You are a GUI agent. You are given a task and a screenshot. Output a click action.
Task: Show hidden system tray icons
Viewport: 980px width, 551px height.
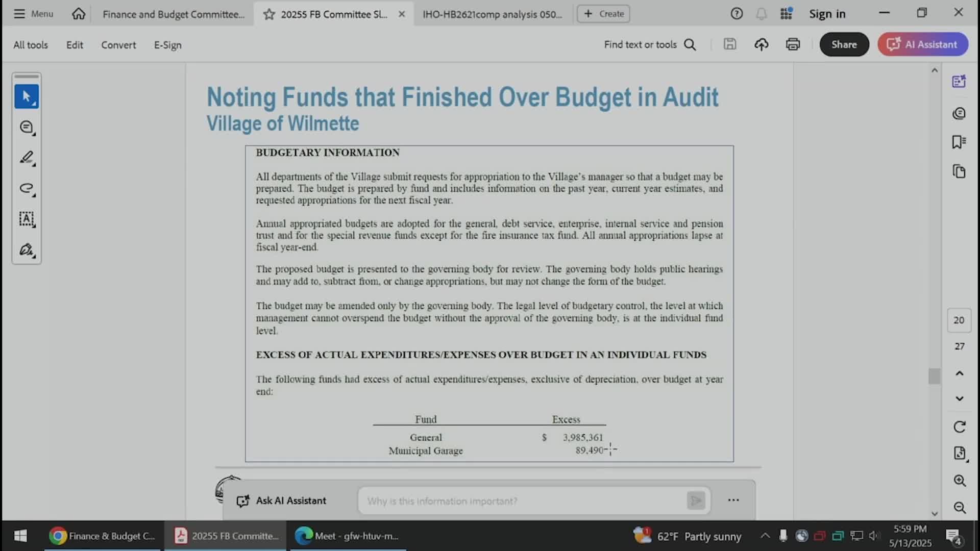coord(765,536)
